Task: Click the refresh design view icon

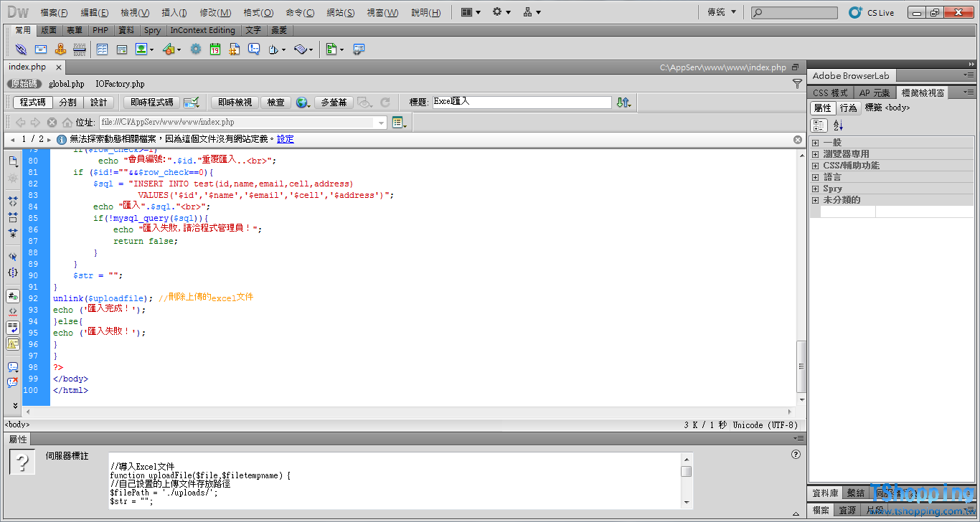Action: click(x=385, y=103)
